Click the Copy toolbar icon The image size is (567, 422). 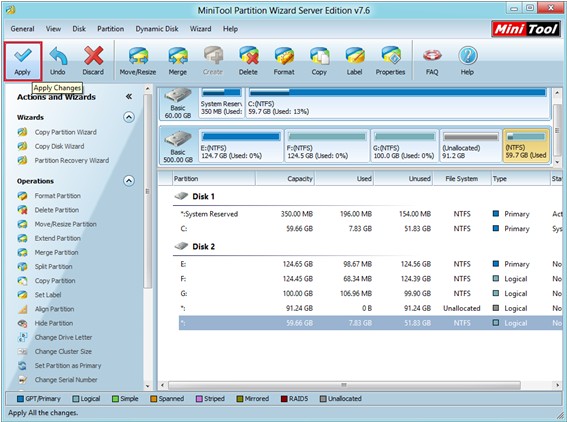click(319, 61)
